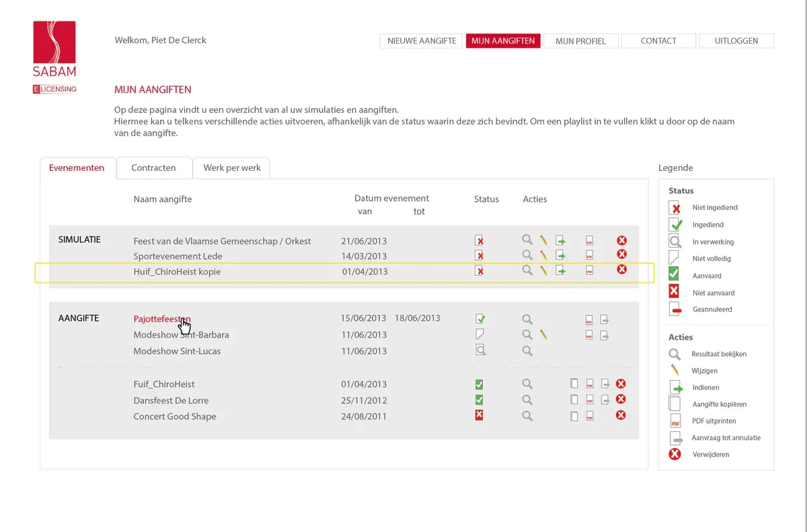Viewport: 807px width, 532px height.
Task: Print PDF of Fuif_ChiroHeist
Action: tap(589, 384)
